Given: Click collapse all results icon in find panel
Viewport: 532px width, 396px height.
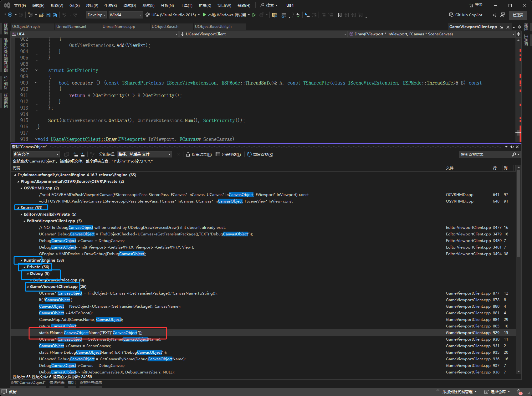Looking at the screenshot, I should 76,154.
